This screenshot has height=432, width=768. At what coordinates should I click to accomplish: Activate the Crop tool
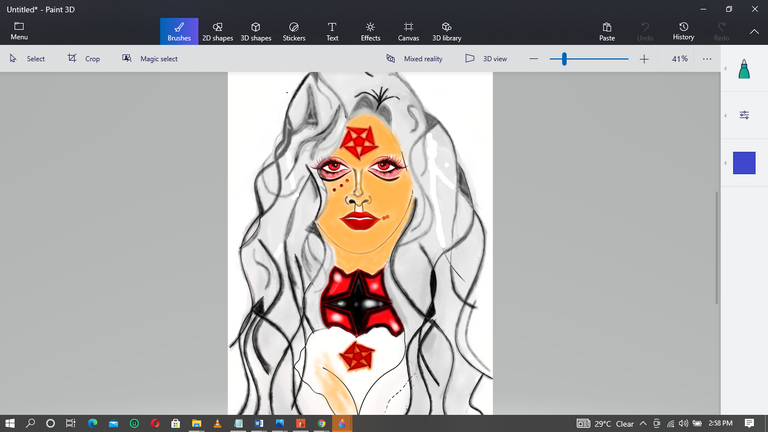84,59
